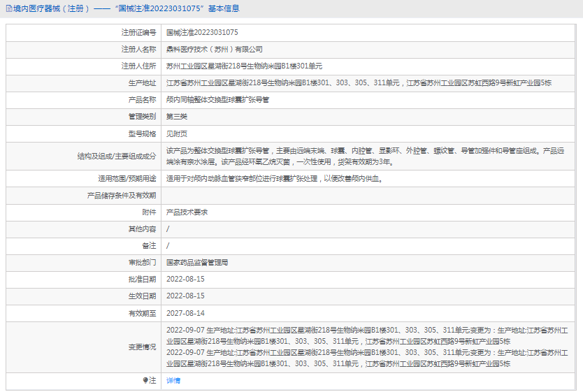Click the 产品名称 label
This screenshot has width=583, height=392.
pos(143,100)
